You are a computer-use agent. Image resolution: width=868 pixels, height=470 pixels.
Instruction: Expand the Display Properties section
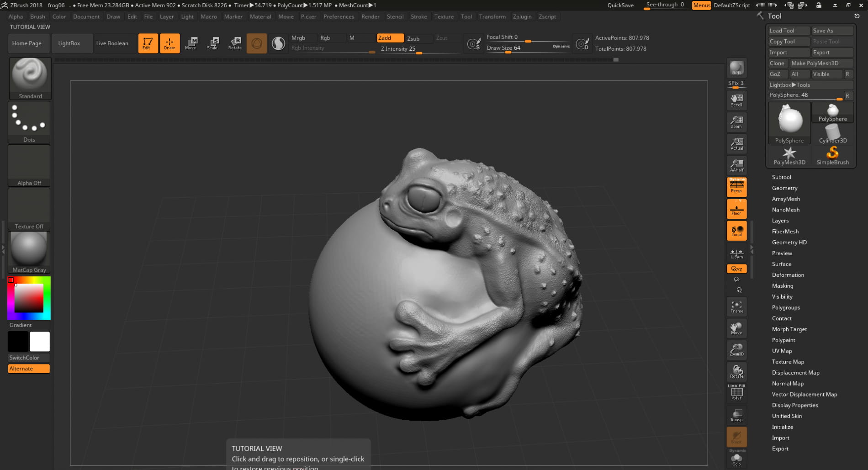tap(795, 405)
